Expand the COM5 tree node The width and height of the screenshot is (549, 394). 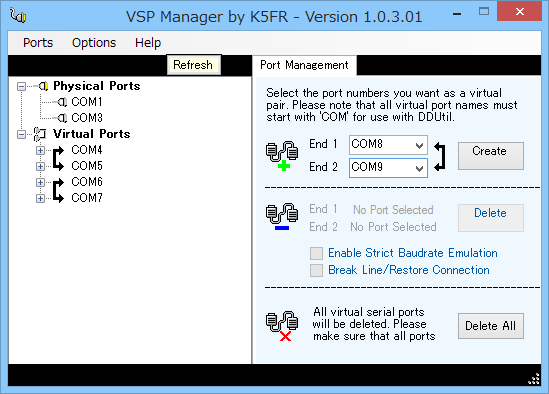click(40, 166)
